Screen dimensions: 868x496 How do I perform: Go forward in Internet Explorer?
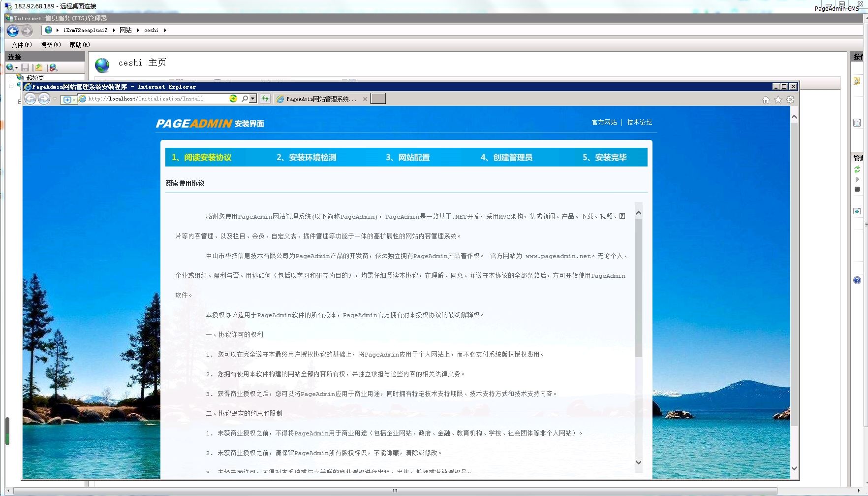[44, 99]
